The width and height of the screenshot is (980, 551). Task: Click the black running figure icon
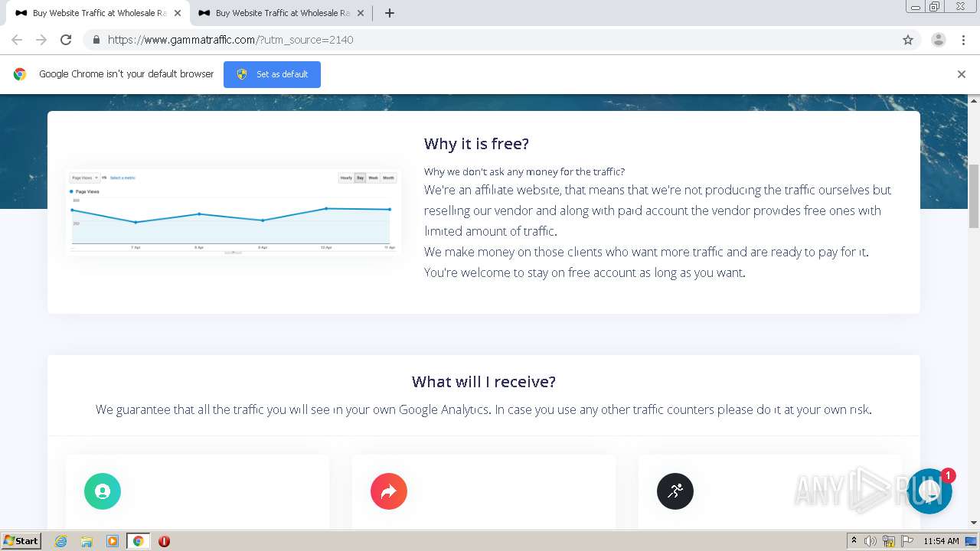coord(675,491)
